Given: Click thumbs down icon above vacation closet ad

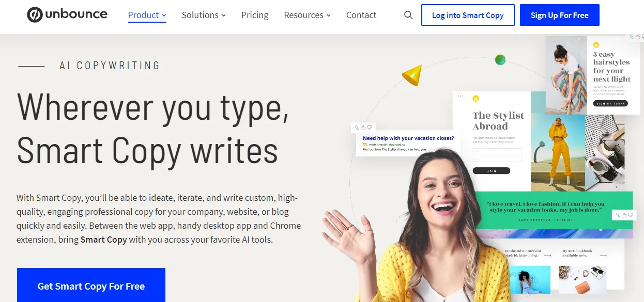Looking at the screenshot, I should [370, 128].
